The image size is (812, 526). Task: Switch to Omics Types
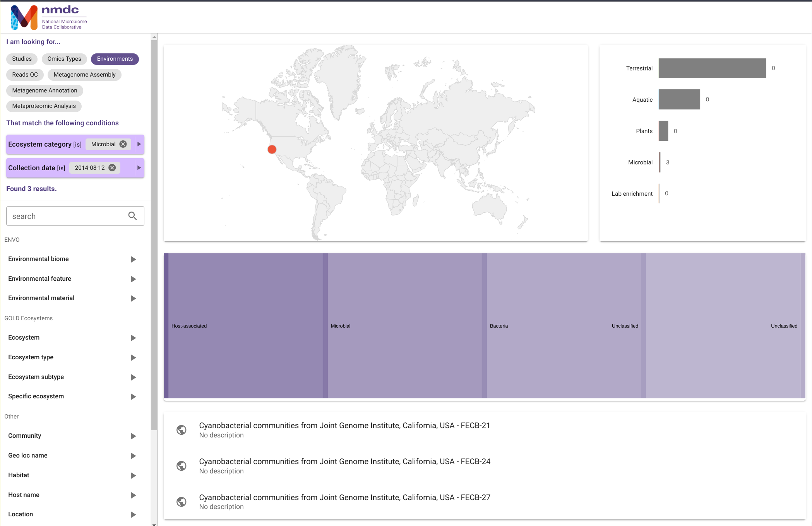pyautogui.click(x=64, y=59)
